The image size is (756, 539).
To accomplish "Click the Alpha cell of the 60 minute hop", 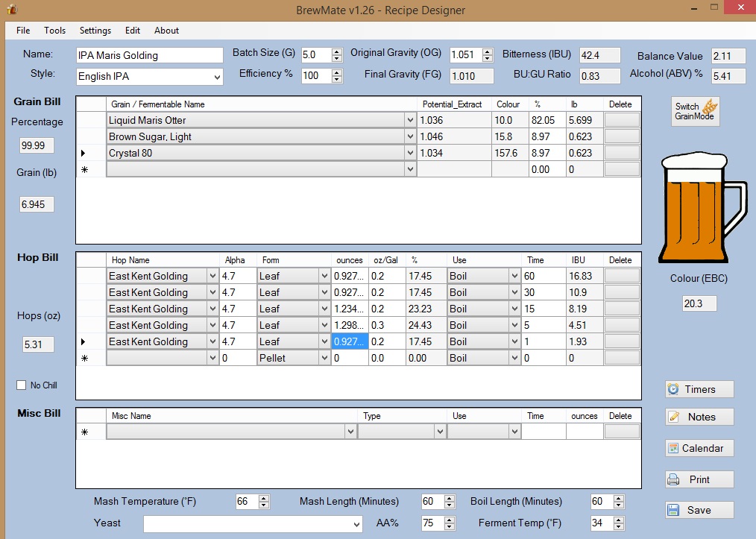I will tap(238, 276).
